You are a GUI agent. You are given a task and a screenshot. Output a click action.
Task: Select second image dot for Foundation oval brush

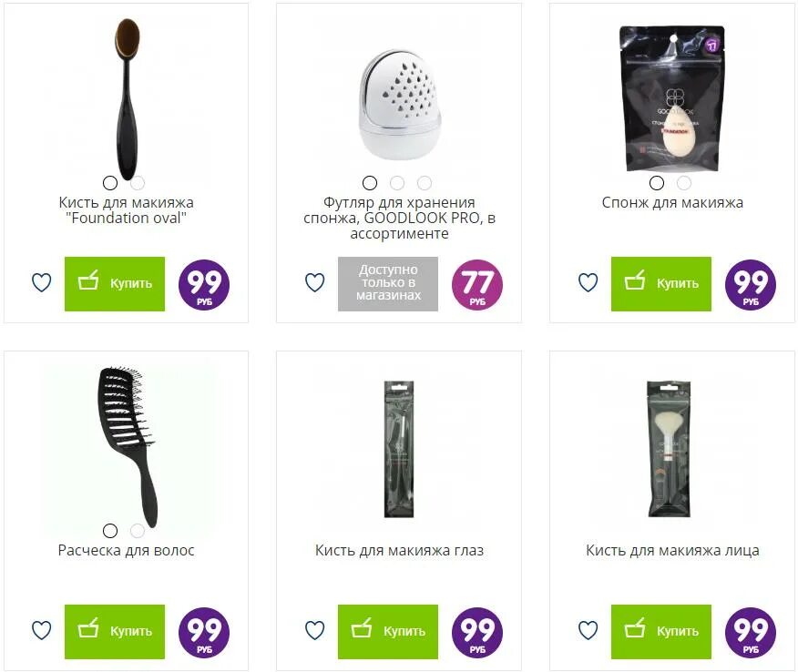[x=138, y=183]
